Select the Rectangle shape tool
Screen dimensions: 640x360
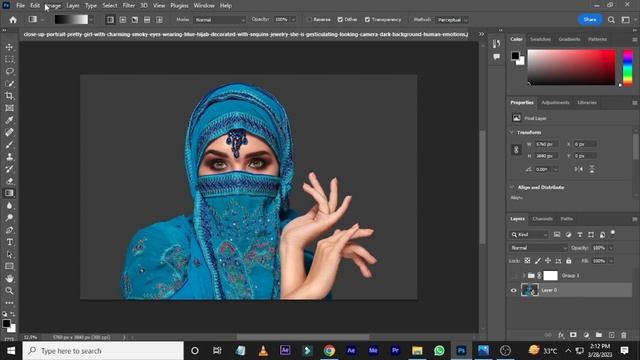coord(9,266)
